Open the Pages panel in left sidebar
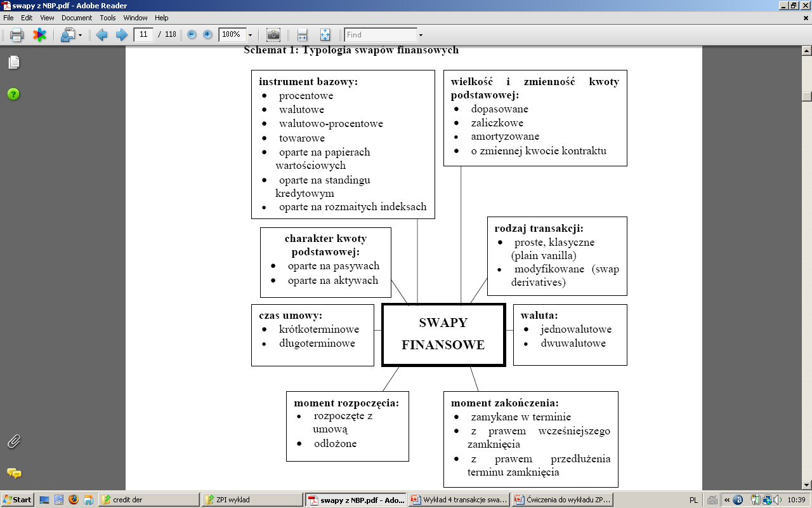 (x=13, y=62)
